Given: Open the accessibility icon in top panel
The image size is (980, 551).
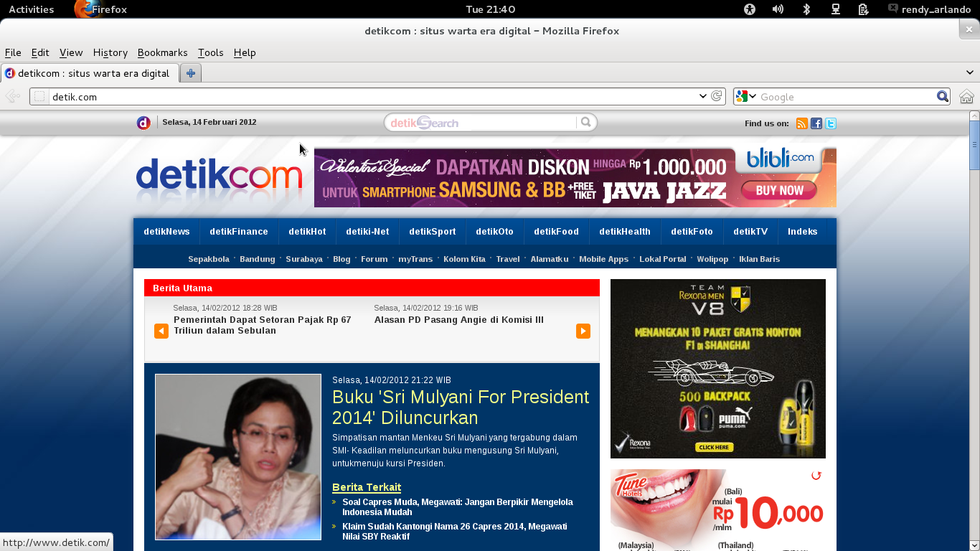Looking at the screenshot, I should [x=750, y=9].
